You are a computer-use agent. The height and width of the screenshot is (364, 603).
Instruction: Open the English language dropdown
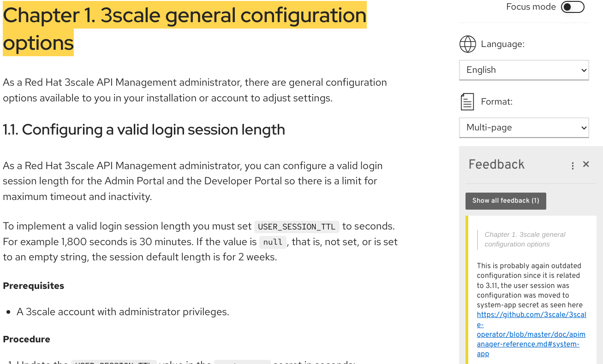click(x=524, y=70)
